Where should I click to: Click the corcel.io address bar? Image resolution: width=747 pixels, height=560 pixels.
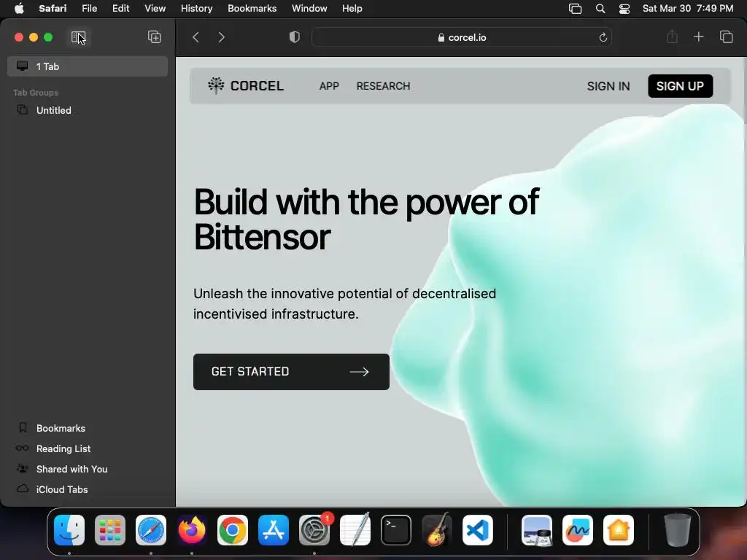tap(462, 37)
